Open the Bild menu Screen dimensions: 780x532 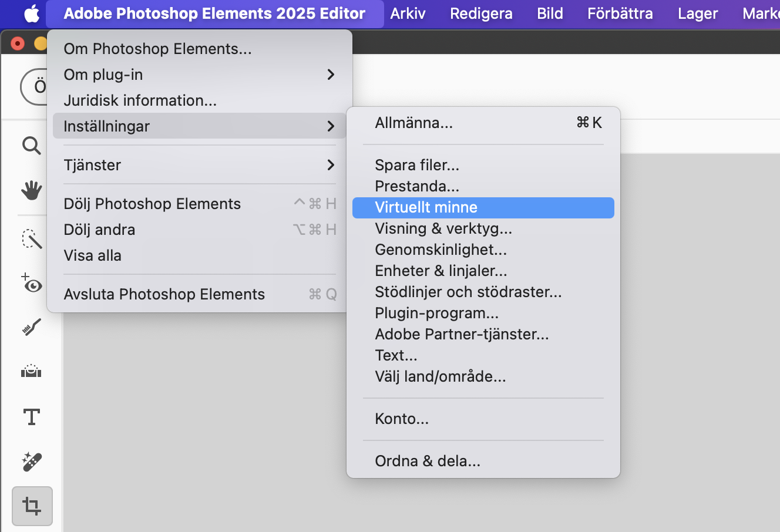point(550,14)
